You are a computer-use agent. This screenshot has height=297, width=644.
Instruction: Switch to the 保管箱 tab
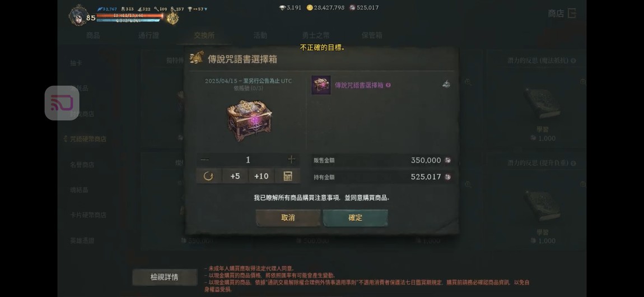(x=372, y=35)
